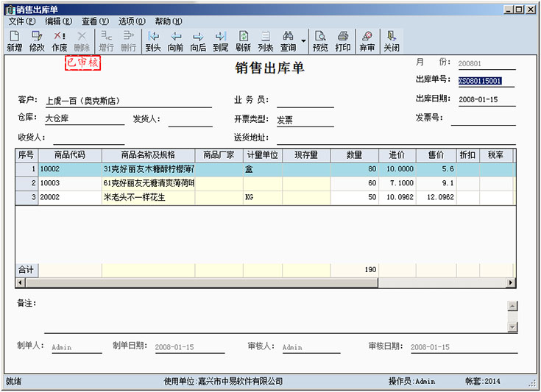Click the table's horizontal scrollbar thumb
This screenshot has width=541, height=392.
click(202, 283)
